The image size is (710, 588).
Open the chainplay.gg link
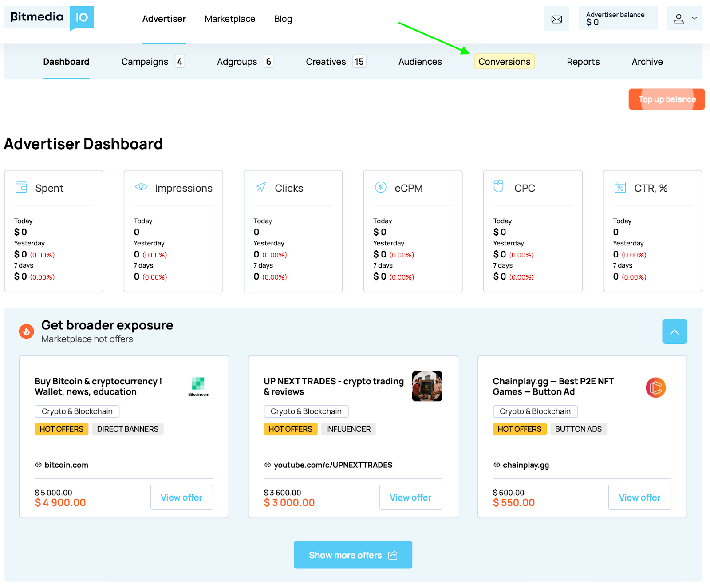tap(526, 465)
